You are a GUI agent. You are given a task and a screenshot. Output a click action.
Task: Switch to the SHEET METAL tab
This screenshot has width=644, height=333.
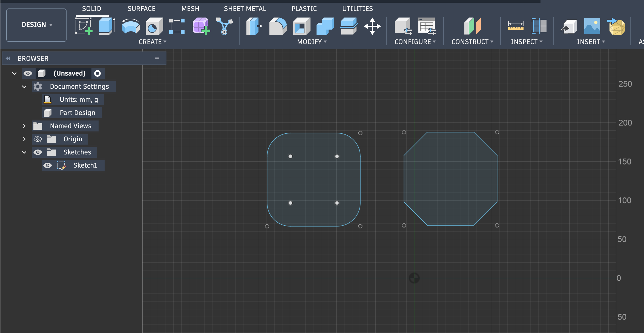(245, 9)
